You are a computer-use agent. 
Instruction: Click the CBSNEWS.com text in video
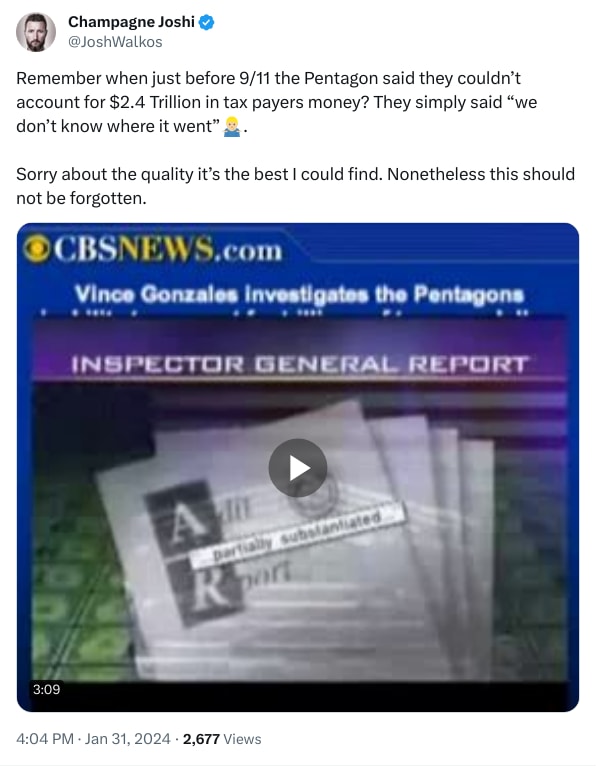(x=168, y=250)
